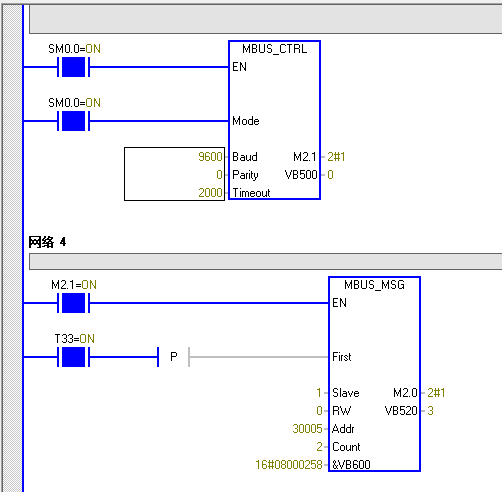This screenshot has height=492, width=502.
Task: Select the Count value 2
Action: pyautogui.click(x=319, y=447)
